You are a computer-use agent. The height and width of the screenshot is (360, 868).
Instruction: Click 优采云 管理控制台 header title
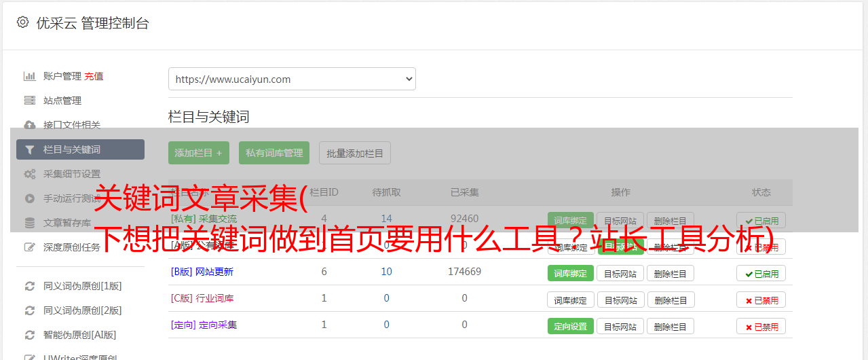pos(92,23)
